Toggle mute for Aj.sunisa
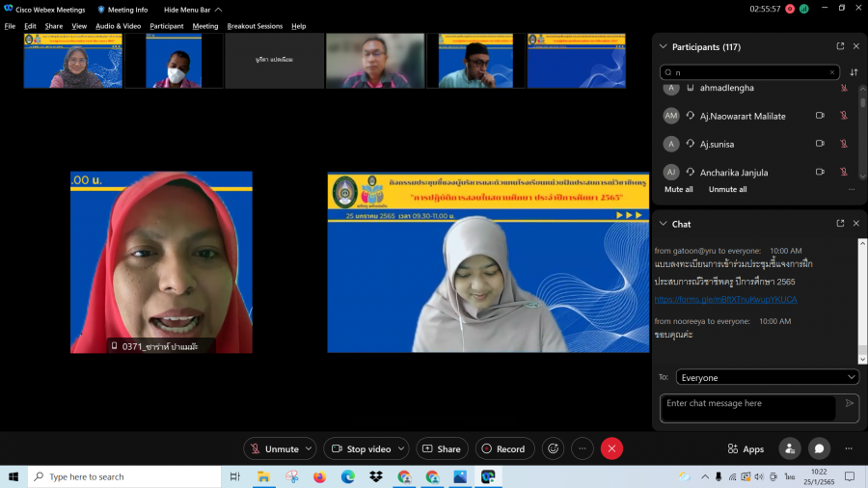Viewport: 868px width, 488px height. click(843, 144)
